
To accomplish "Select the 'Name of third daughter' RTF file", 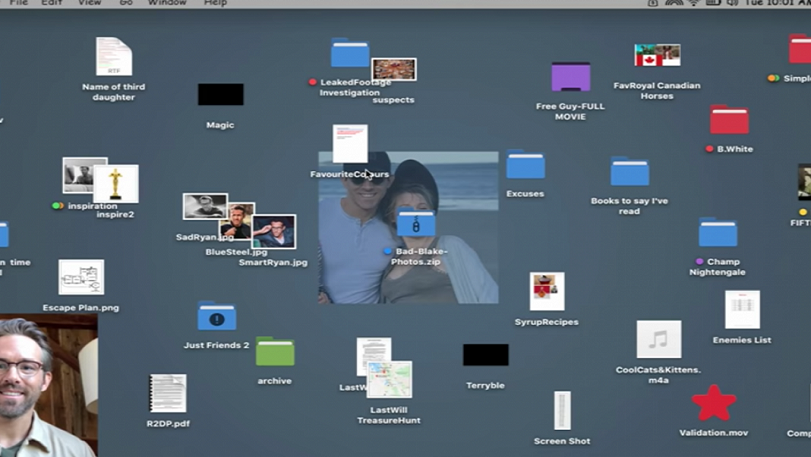I will tap(114, 56).
